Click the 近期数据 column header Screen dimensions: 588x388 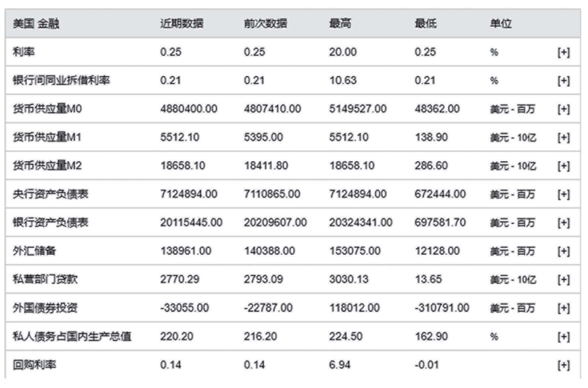point(181,24)
